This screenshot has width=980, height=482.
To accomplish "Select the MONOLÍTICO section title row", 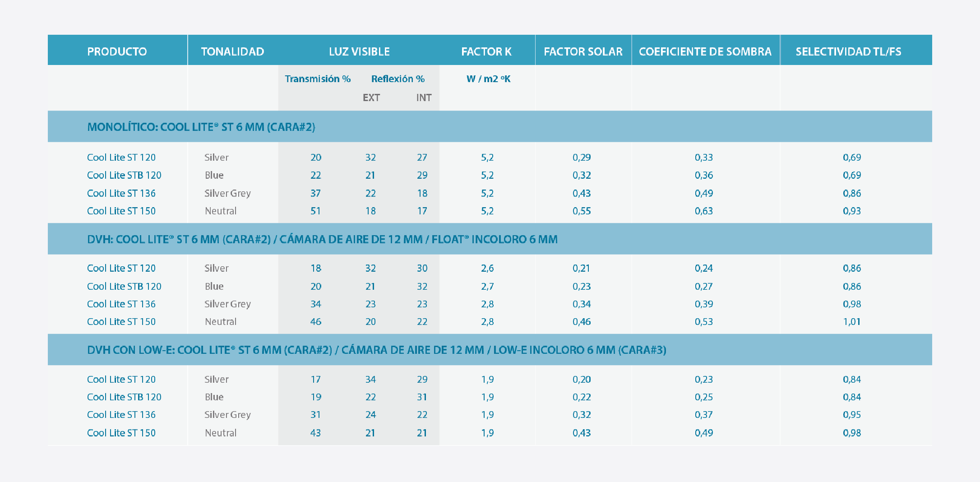I will click(201, 127).
